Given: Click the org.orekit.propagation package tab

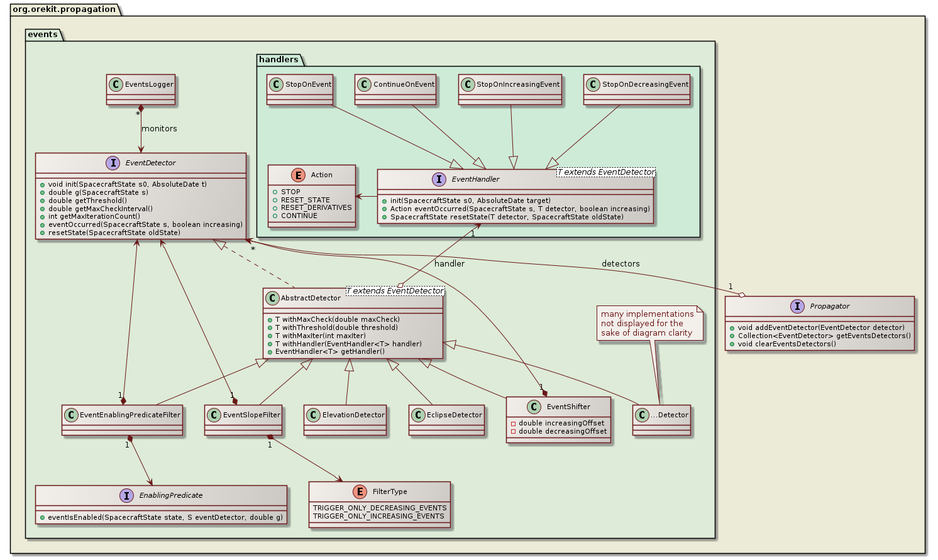Looking at the screenshot, I should point(63,9).
